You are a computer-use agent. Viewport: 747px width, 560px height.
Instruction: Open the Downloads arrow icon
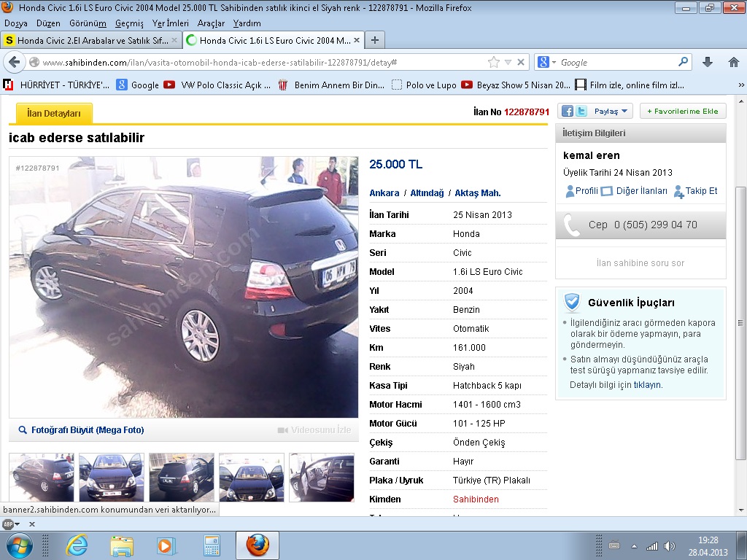click(708, 62)
